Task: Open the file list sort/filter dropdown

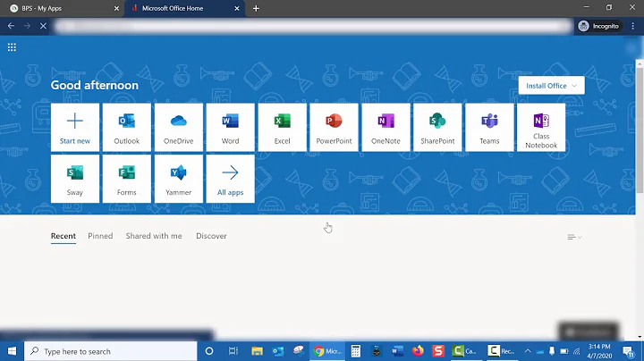Action: tap(574, 237)
